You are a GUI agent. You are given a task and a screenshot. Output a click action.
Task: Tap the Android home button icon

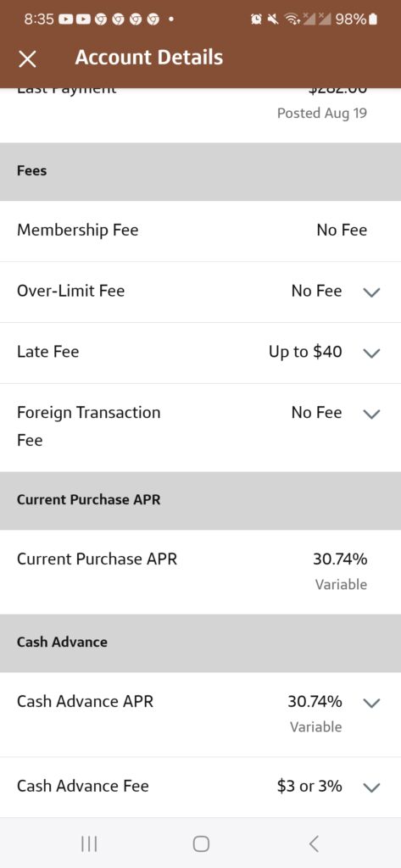[x=201, y=843]
